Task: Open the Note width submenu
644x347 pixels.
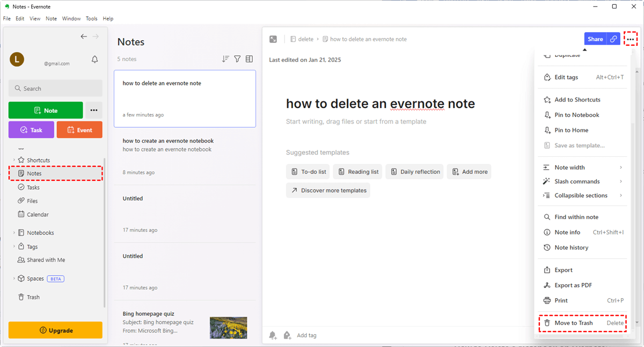Action: click(x=583, y=168)
